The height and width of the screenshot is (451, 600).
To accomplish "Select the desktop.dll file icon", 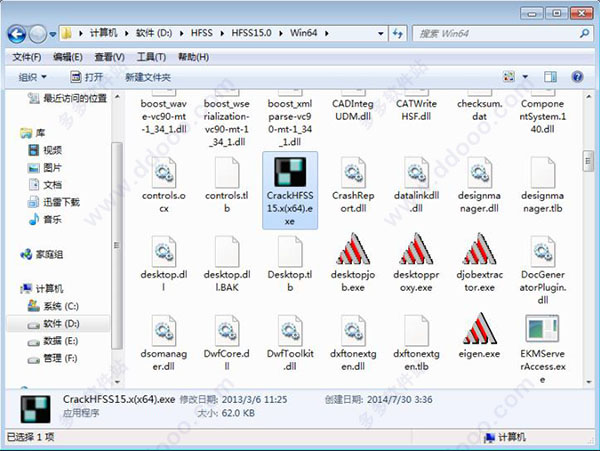I will pyautogui.click(x=164, y=251).
